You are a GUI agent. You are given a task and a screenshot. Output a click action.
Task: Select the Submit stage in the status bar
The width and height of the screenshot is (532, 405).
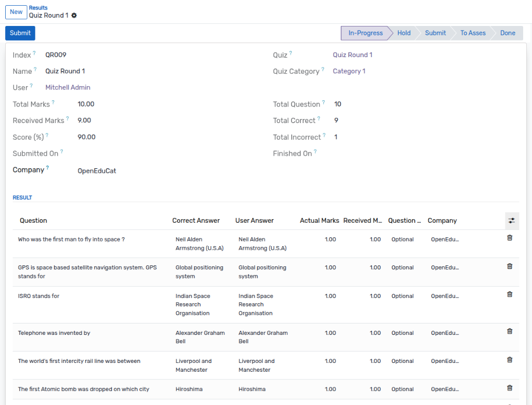pyautogui.click(x=435, y=33)
